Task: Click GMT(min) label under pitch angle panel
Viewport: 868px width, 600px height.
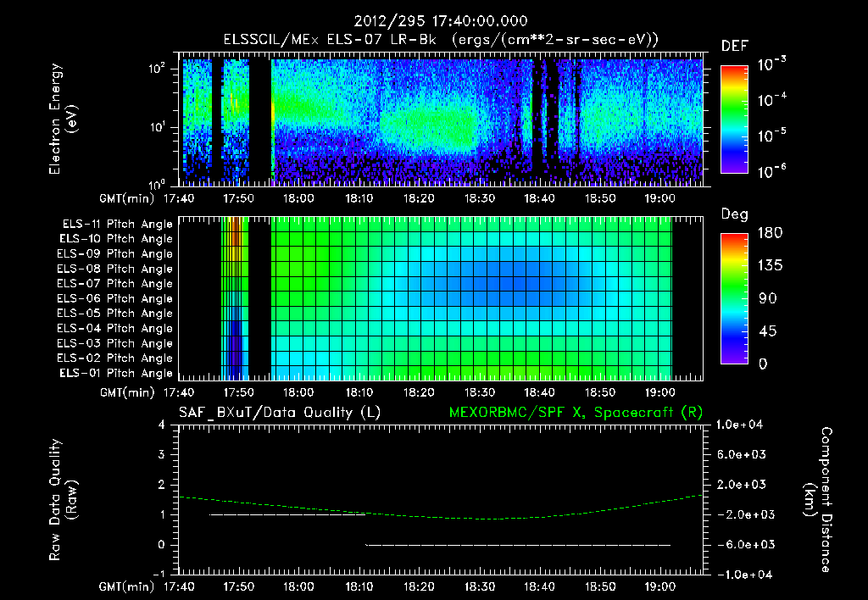Action: 127,393
